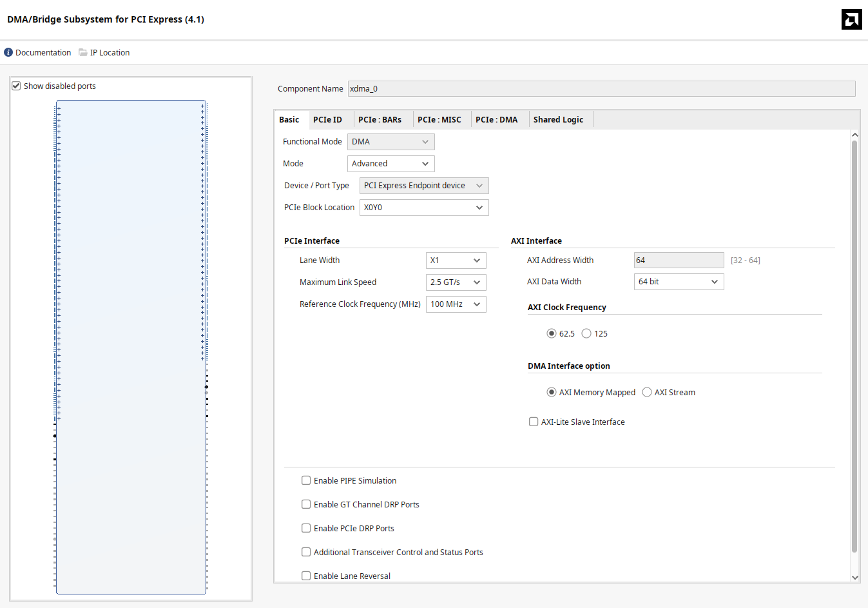Open AXI Data Width dropdown
The image size is (868, 608).
click(x=679, y=282)
